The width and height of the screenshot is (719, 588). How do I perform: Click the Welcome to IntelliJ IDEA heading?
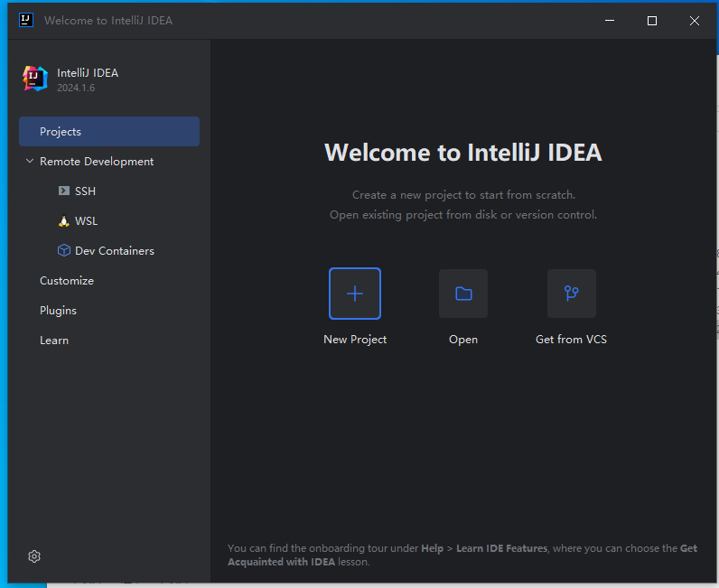click(463, 153)
